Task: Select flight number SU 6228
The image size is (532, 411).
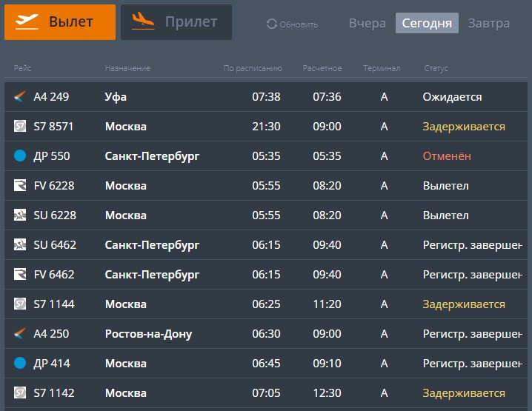Action: pyautogui.click(x=55, y=215)
